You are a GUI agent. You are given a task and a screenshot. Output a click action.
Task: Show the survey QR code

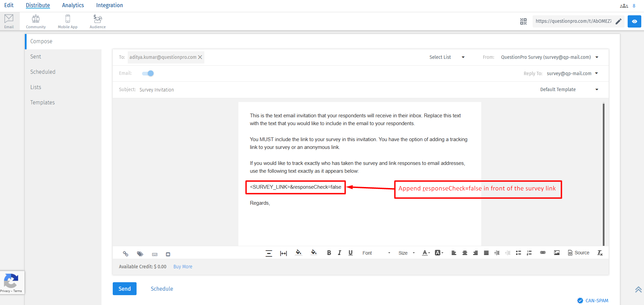(523, 21)
